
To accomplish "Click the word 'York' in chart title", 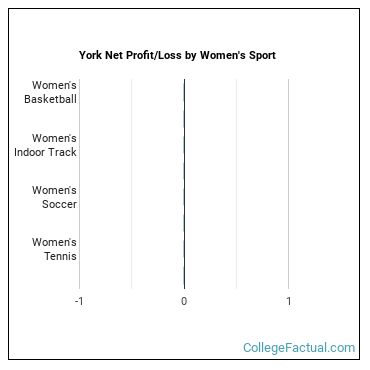I will point(91,55).
